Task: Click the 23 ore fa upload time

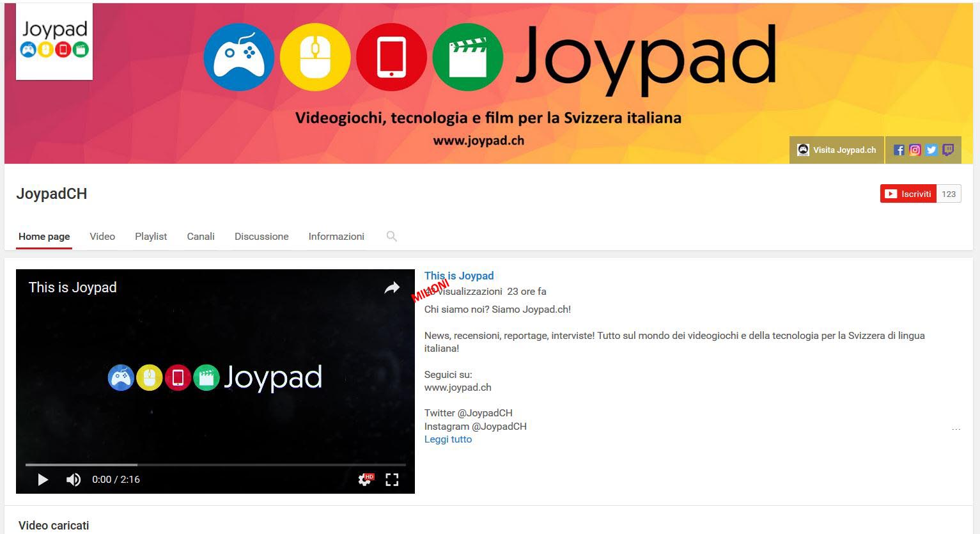Action: tap(527, 292)
